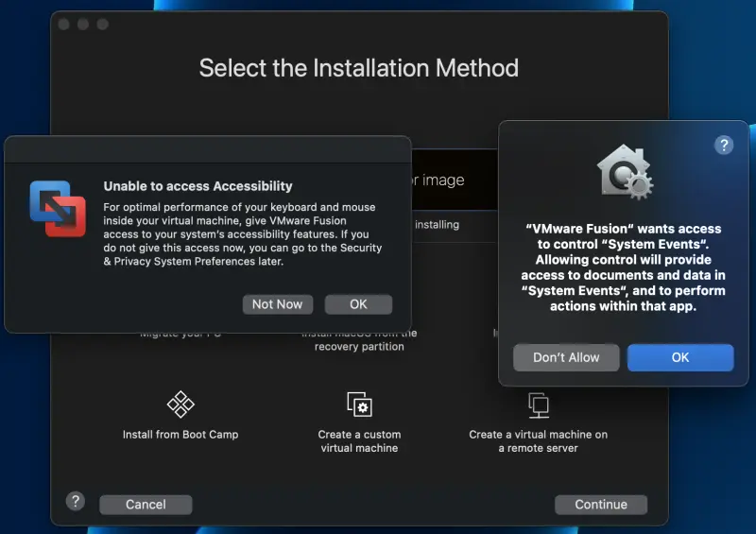Click Create a virtual machine on a remote server label
This screenshot has height=534, width=756.
[x=538, y=440]
